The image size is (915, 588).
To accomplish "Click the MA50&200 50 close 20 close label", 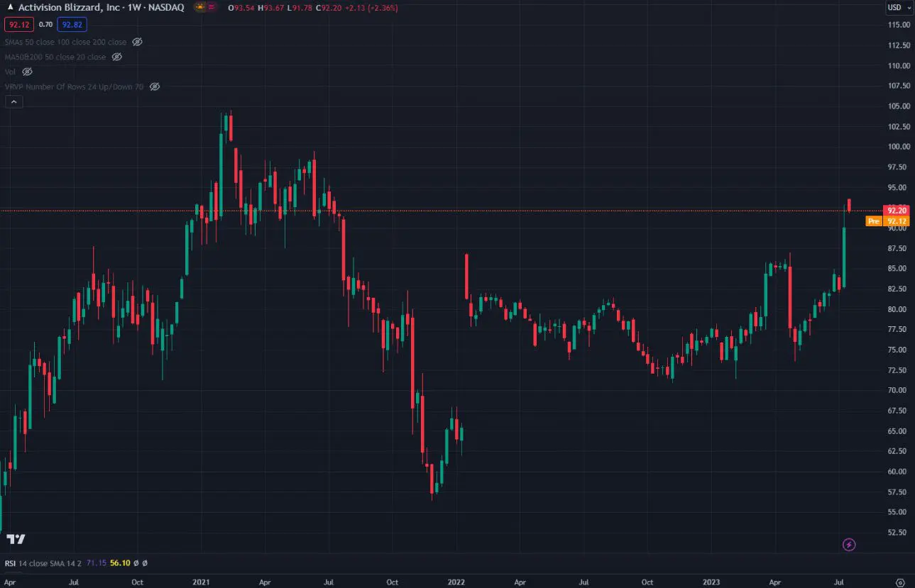I will [55, 57].
